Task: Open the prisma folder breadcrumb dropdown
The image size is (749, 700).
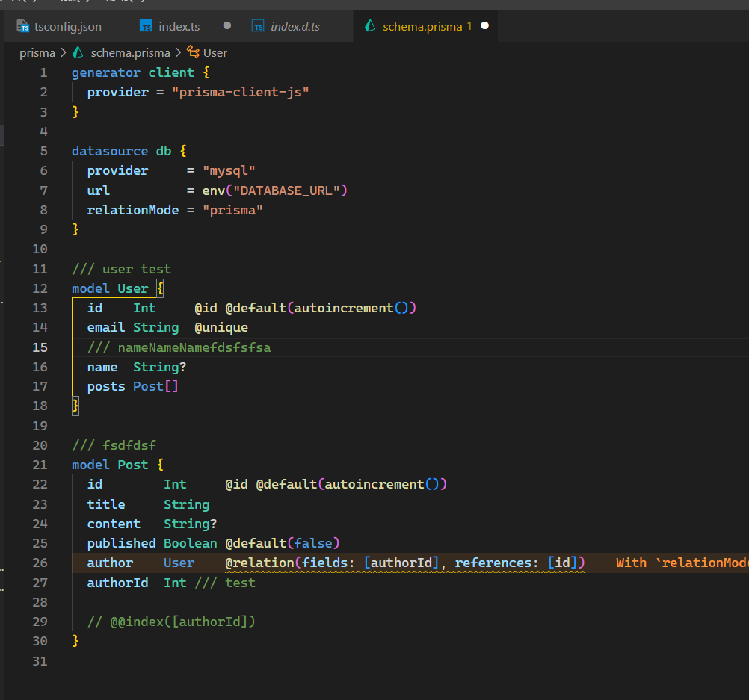Action: click(x=37, y=52)
